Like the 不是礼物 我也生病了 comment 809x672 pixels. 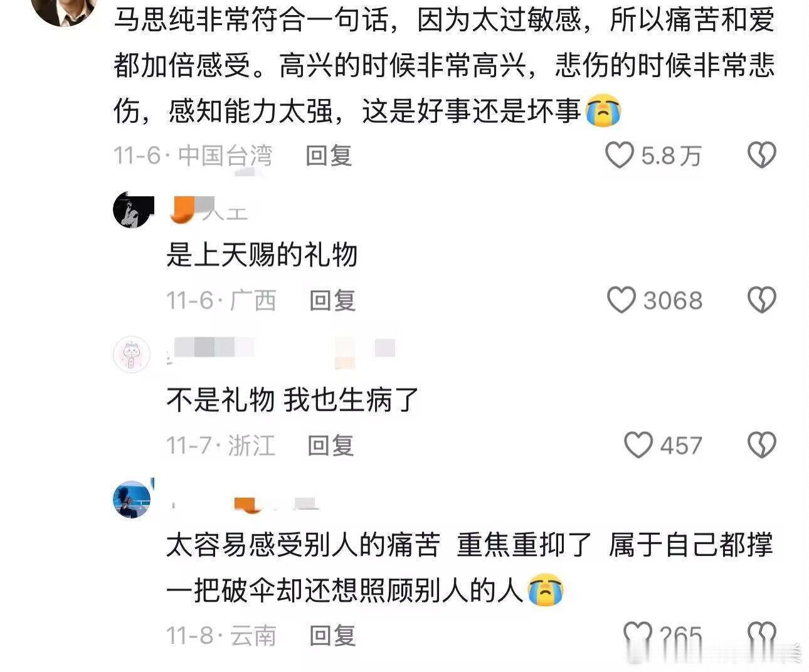(x=638, y=445)
